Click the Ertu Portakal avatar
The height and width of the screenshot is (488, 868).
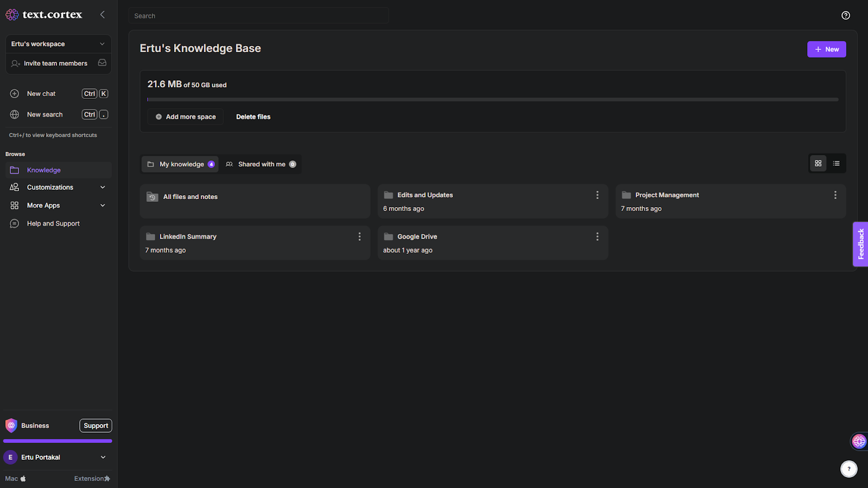pos(10,457)
